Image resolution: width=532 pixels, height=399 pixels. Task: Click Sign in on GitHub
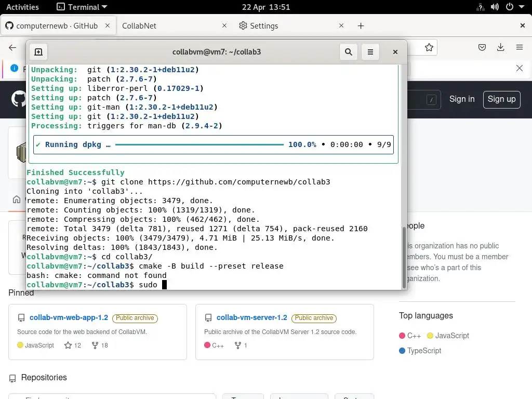click(462, 99)
